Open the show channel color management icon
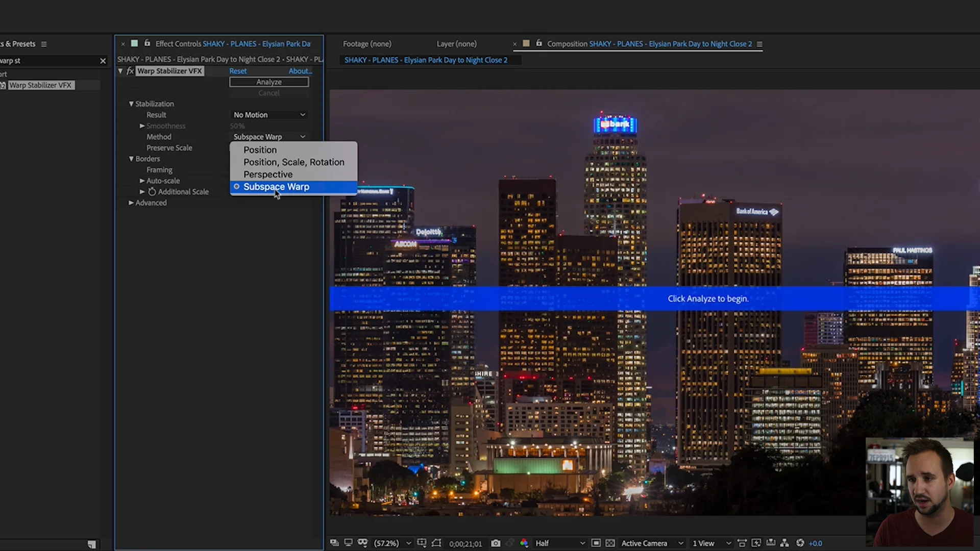Viewport: 980px width, 551px height. (x=524, y=543)
